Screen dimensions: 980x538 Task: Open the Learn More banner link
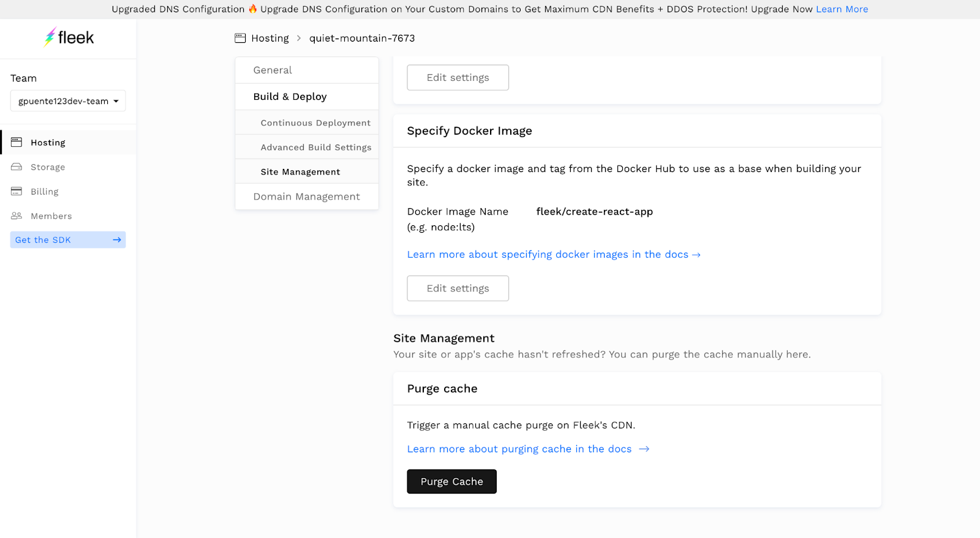tap(842, 9)
